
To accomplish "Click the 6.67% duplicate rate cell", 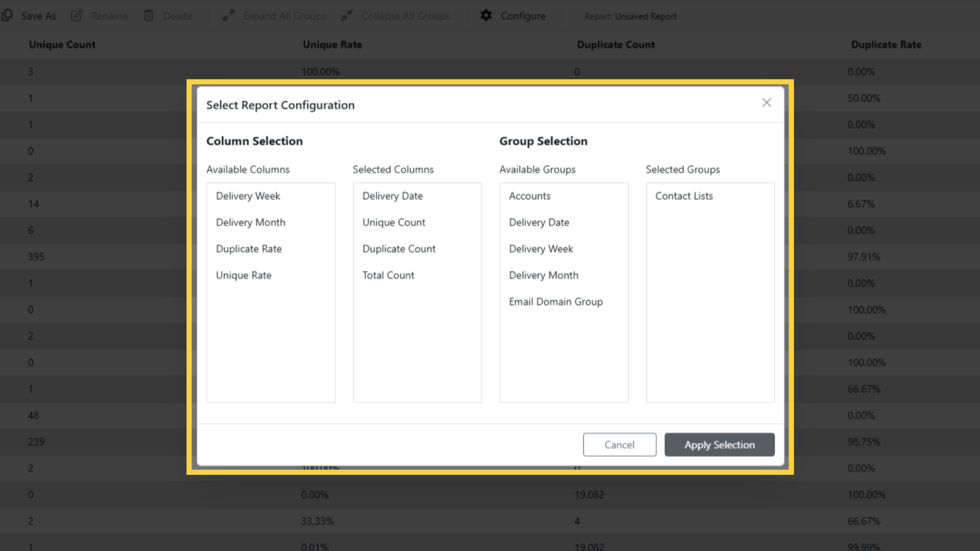I will coord(862,204).
